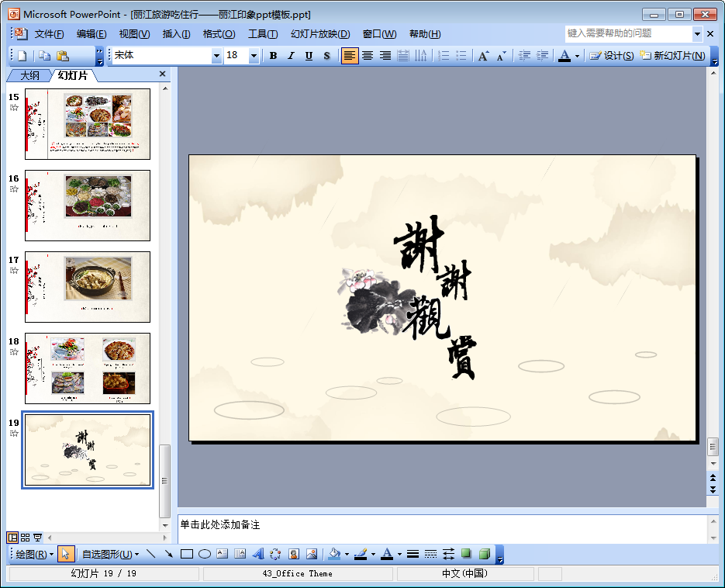Select slide 15 thumbnail
This screenshot has height=588, width=725.
[x=88, y=124]
